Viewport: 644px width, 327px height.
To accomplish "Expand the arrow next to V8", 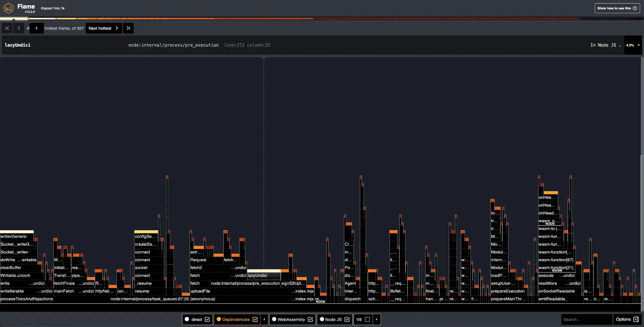I will (376, 319).
